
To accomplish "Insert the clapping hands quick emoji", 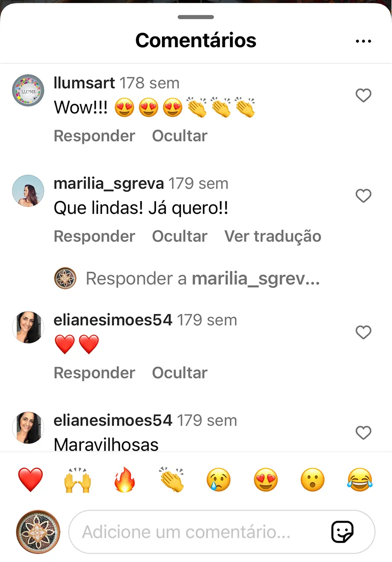I will [171, 479].
